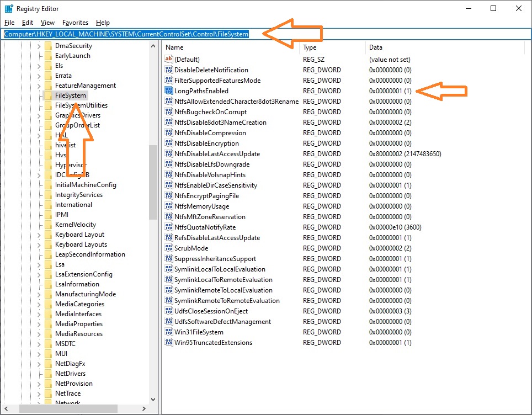Open the View menu
This screenshot has width=532, height=415.
tap(47, 23)
